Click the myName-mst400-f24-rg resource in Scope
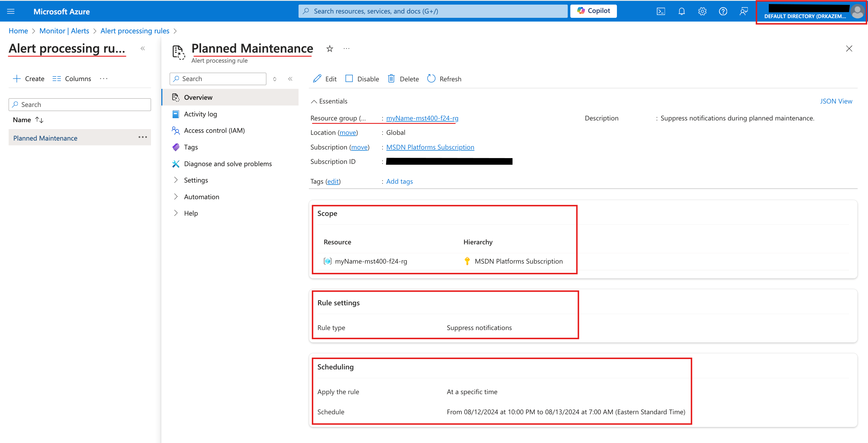This screenshot has width=868, height=443. [x=371, y=261]
